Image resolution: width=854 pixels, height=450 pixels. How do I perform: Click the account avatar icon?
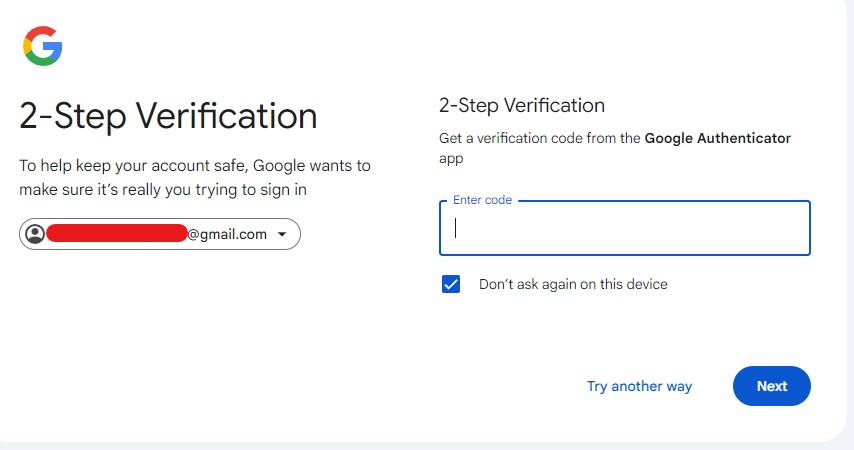pos(35,234)
